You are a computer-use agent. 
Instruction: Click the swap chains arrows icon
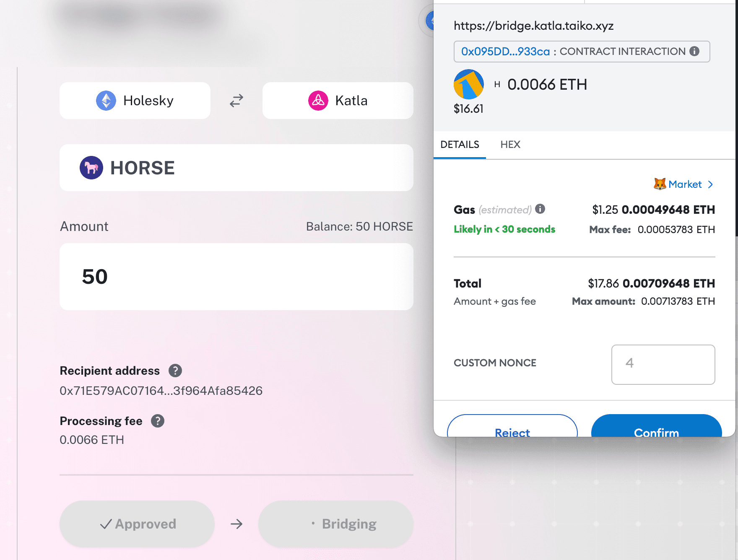[236, 101]
